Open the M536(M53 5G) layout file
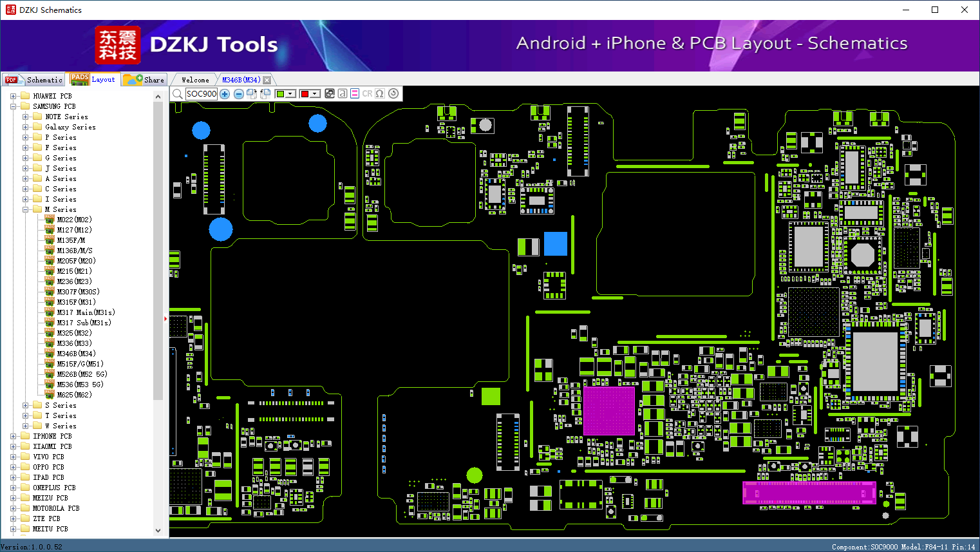The height and width of the screenshot is (552, 980). point(80,385)
